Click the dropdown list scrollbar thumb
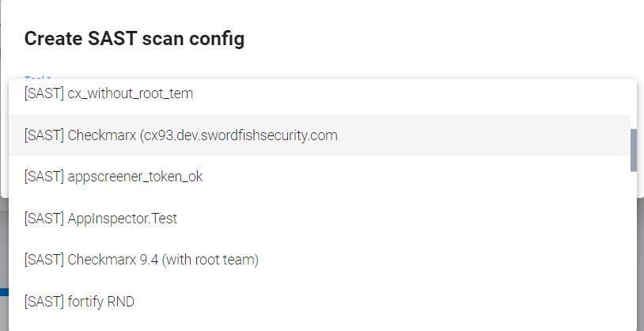The height and width of the screenshot is (331, 644). [x=633, y=150]
